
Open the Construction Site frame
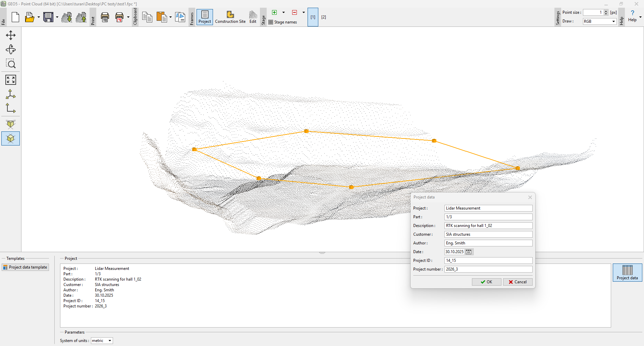(230, 17)
